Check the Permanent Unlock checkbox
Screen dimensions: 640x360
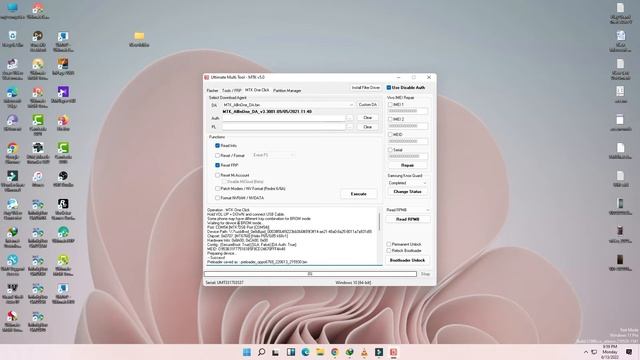389,244
